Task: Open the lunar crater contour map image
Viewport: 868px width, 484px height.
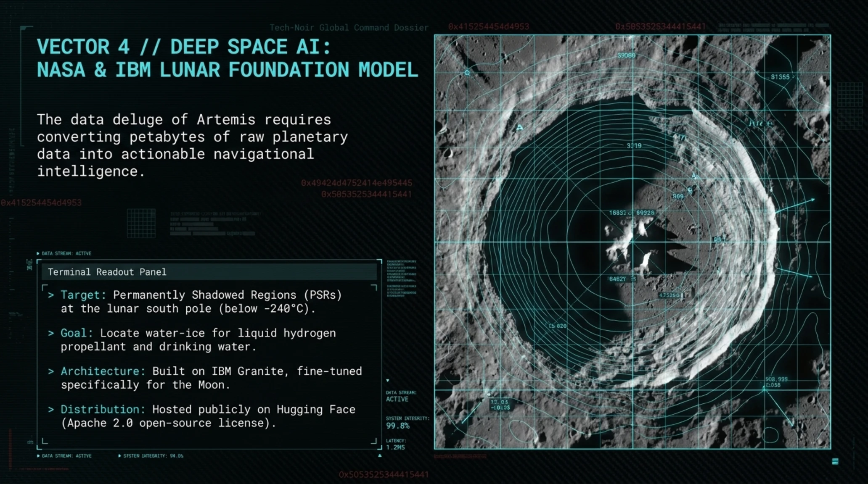Action: [632, 242]
